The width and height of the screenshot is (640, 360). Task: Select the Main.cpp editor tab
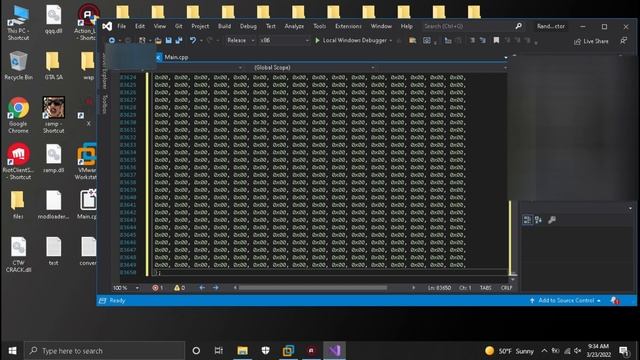click(x=176, y=57)
